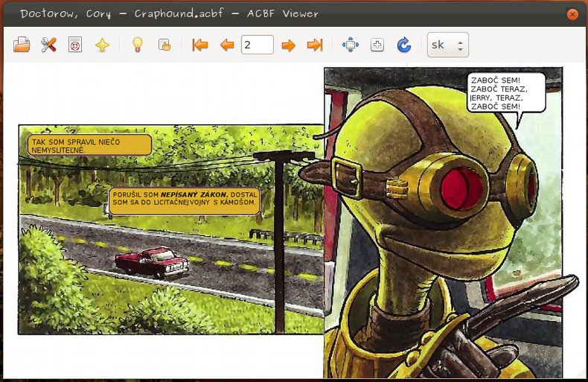Open a comic file with folder icon
This screenshot has height=382, width=588.
pyautogui.click(x=22, y=45)
